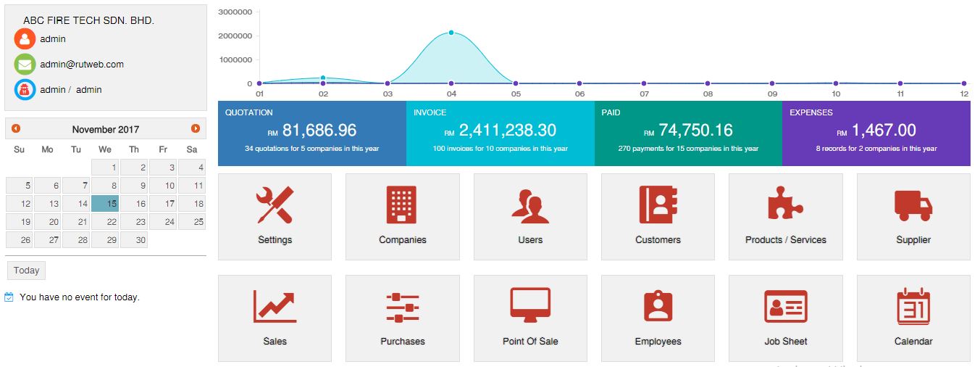Open Products / Services puzzle icon
The height and width of the screenshot is (367, 980).
785,205
